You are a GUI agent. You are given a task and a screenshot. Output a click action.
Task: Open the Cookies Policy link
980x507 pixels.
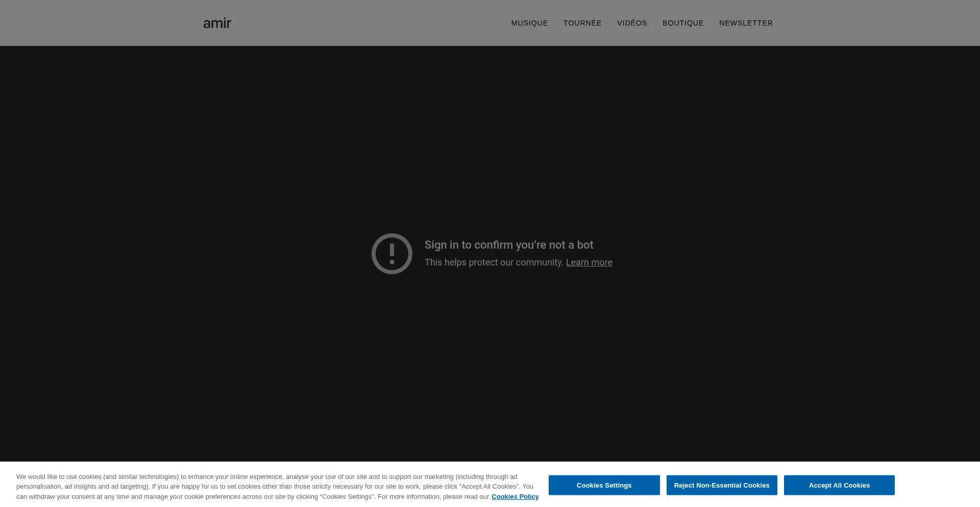515,496
